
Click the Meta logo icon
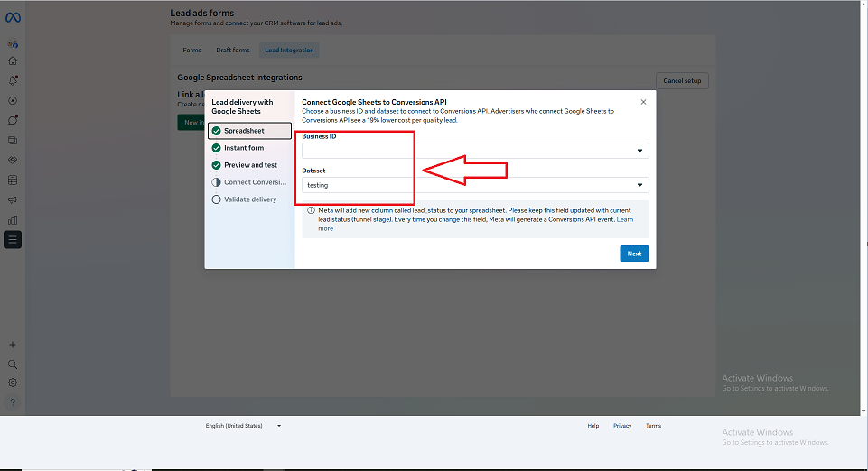[x=13, y=18]
